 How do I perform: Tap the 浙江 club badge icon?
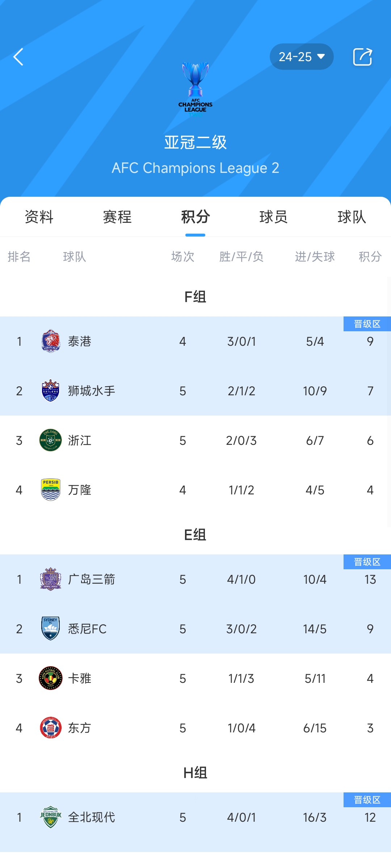coord(50,440)
